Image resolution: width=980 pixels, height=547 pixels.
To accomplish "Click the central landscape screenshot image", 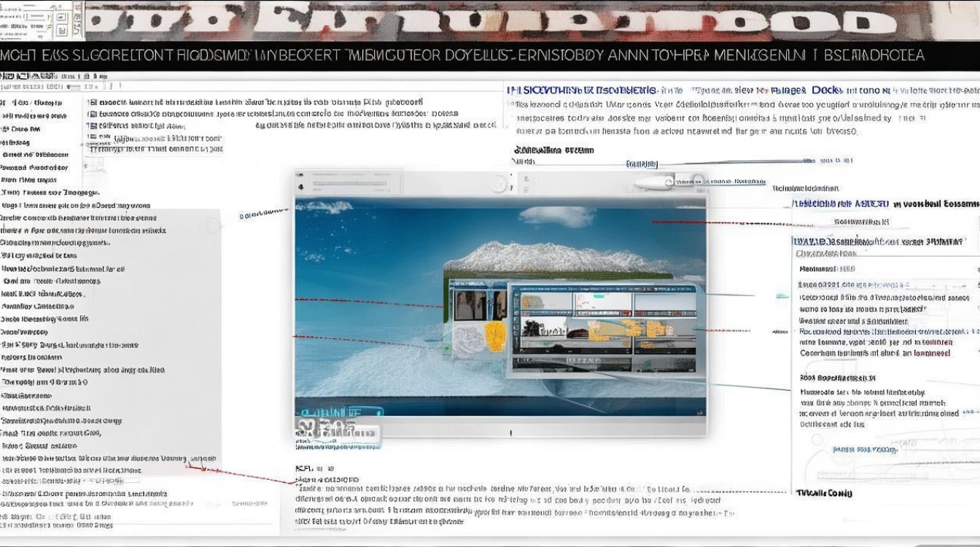I will tap(501, 306).
